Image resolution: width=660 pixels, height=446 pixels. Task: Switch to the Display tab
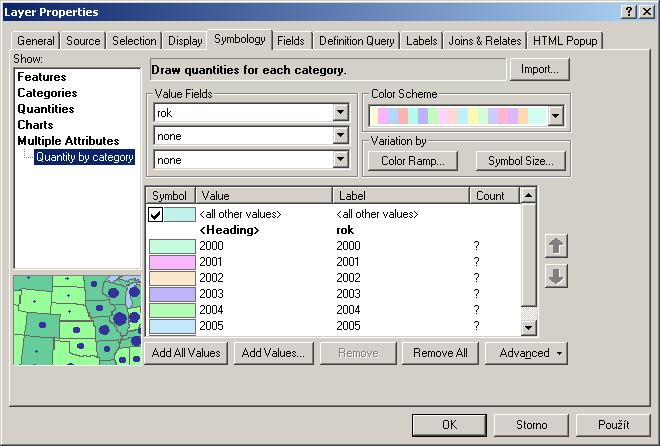(x=185, y=41)
